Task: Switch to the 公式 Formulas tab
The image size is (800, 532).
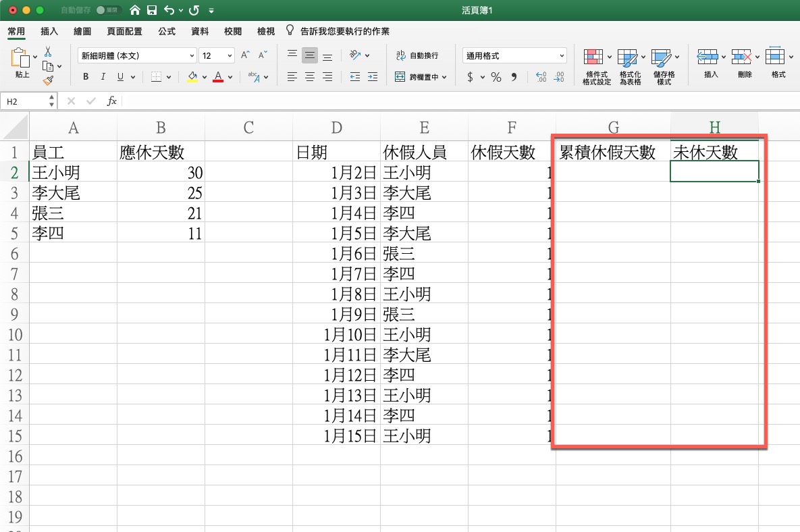Action: point(167,31)
